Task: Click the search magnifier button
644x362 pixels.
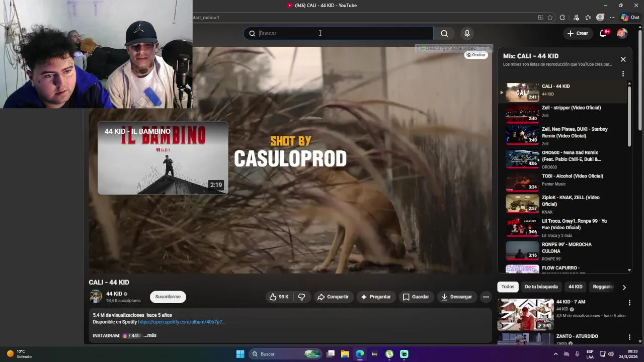Action: tap(444, 34)
